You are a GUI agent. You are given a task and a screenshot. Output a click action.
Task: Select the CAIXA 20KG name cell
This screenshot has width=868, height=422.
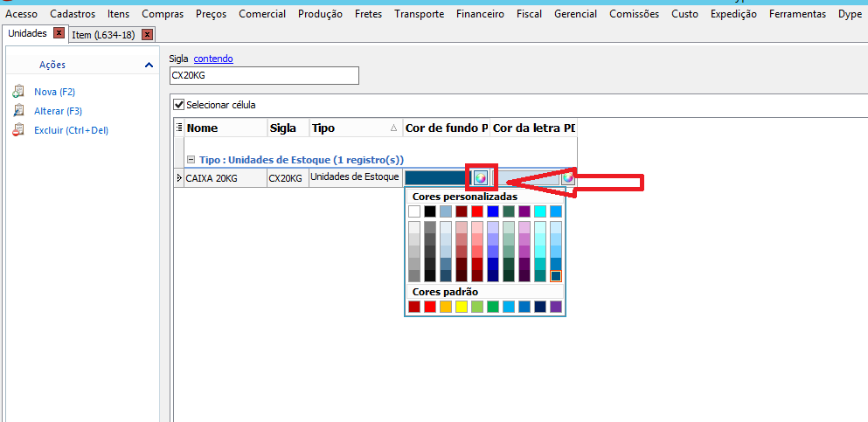226,178
